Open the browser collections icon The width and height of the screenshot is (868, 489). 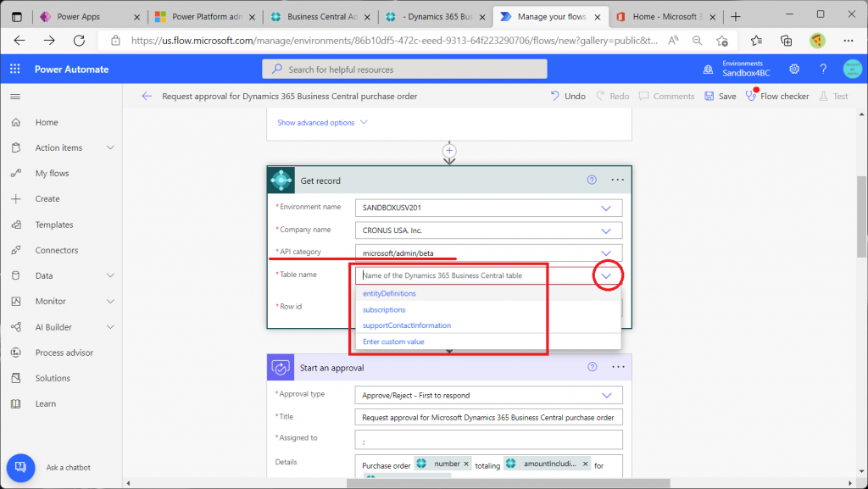click(x=786, y=41)
